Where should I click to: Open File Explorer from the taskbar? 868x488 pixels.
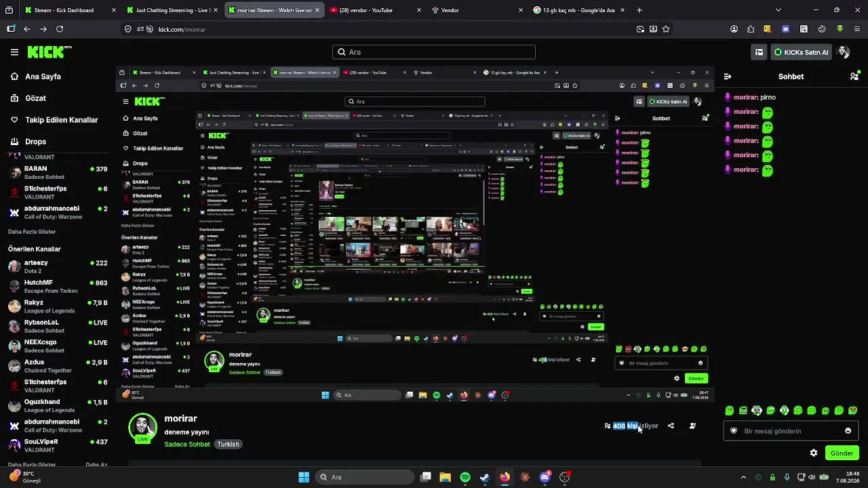tap(445, 477)
